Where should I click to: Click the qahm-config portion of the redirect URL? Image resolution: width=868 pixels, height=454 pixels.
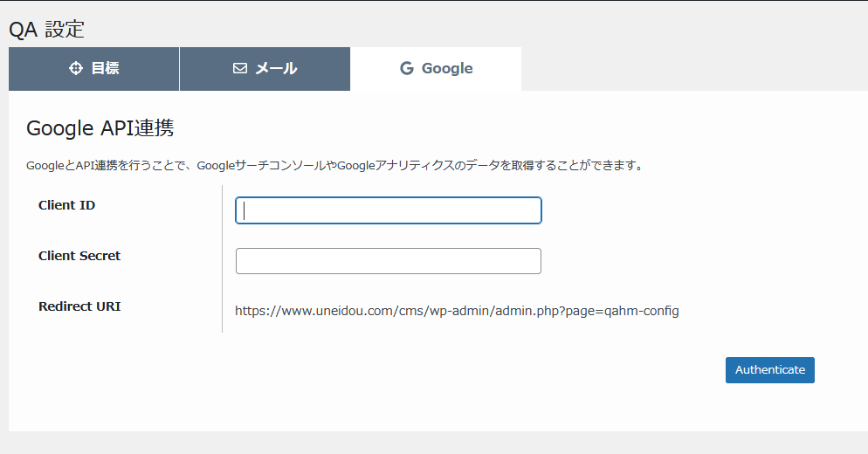pos(642,311)
